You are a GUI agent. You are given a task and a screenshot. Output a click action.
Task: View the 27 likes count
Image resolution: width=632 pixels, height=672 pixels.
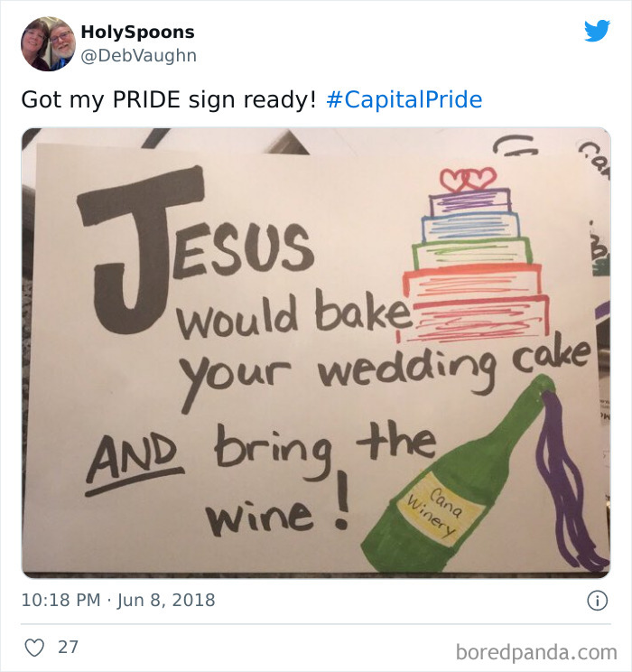[68, 647]
